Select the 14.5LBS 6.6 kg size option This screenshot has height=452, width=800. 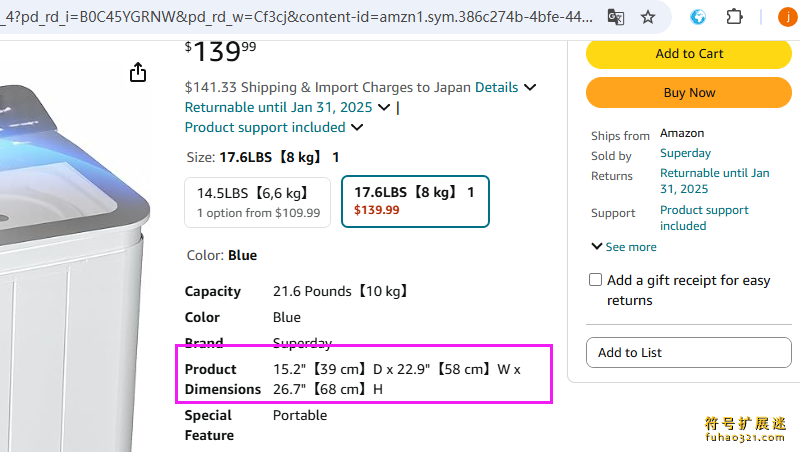pyautogui.click(x=258, y=201)
